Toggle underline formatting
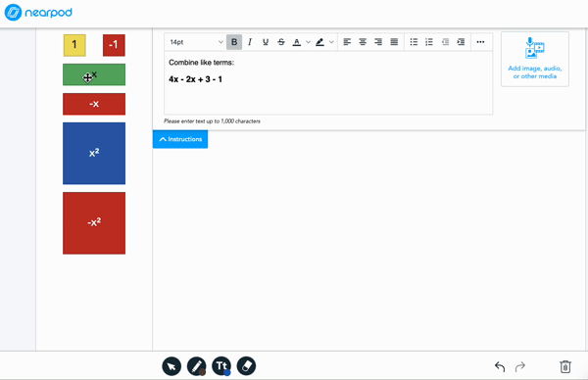Screen dimensions: 588x380 pyautogui.click(x=266, y=42)
